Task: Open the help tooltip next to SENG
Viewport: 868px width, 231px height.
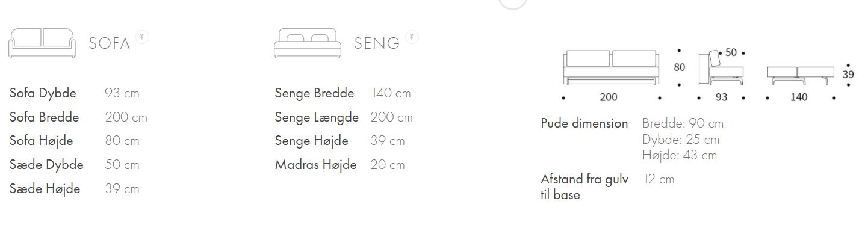Action: tap(412, 37)
